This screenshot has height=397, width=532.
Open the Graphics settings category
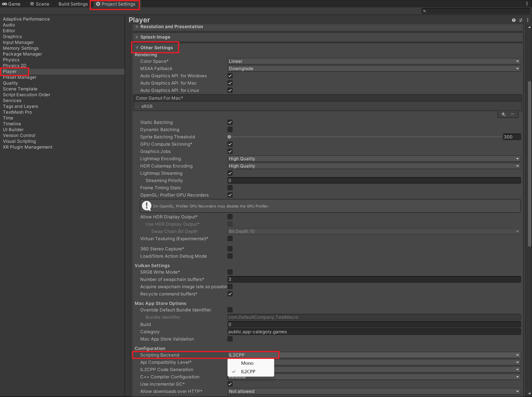(12, 37)
